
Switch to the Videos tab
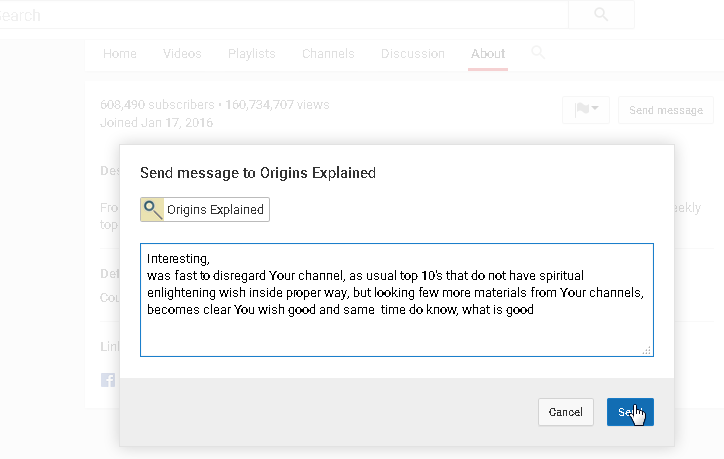tap(182, 54)
